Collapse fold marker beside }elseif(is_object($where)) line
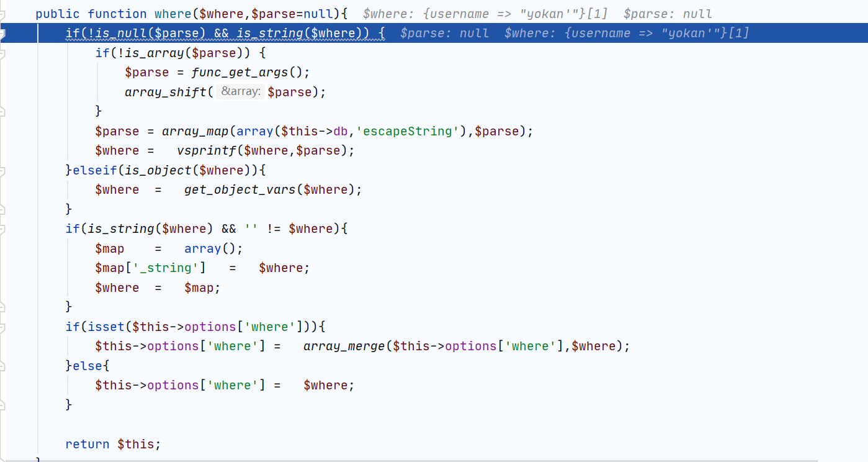Image resolution: width=868 pixels, height=462 pixels. pos(2,170)
